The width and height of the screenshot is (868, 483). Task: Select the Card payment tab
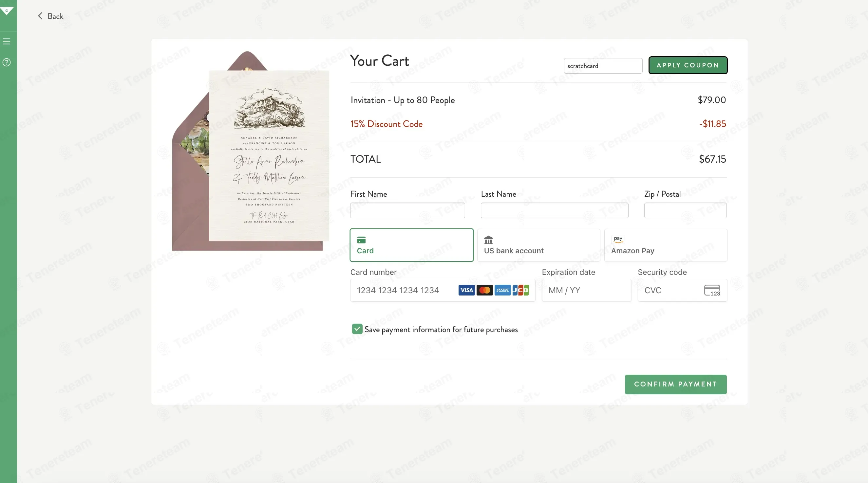pyautogui.click(x=411, y=245)
